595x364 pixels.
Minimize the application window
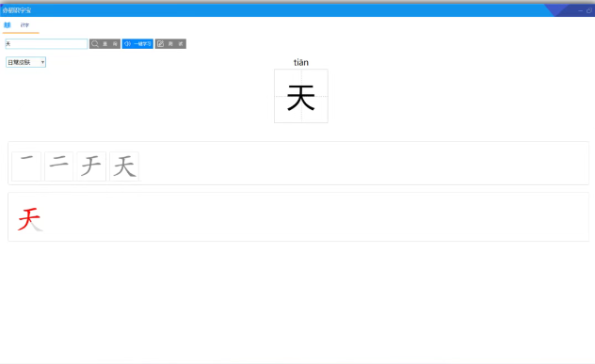[580, 10]
